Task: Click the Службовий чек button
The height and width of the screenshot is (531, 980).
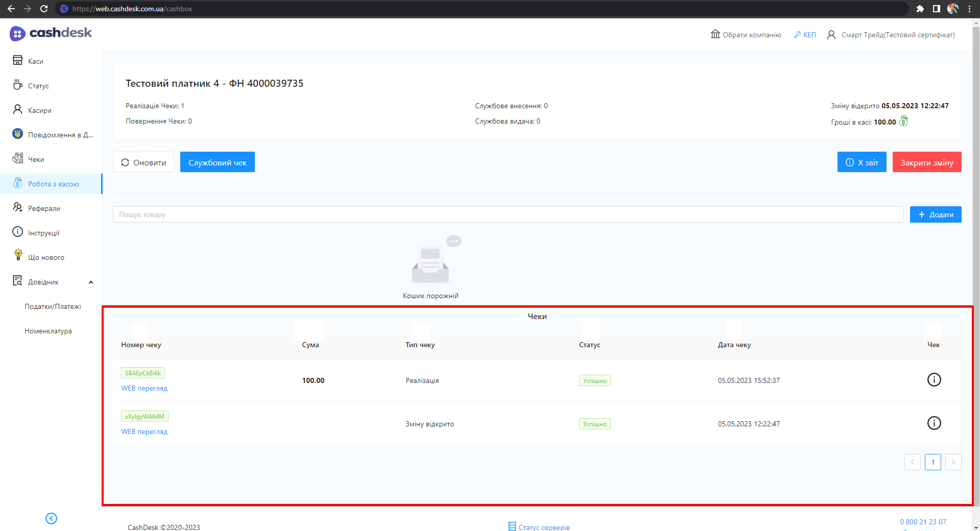Action: coord(217,162)
